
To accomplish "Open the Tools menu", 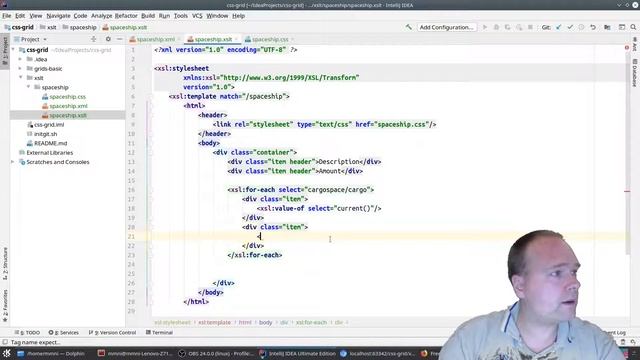I will pos(180,16).
